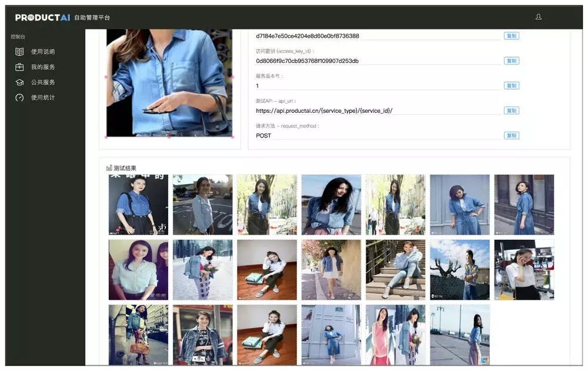Open result thumbnail of woman on stairs

[396, 270]
